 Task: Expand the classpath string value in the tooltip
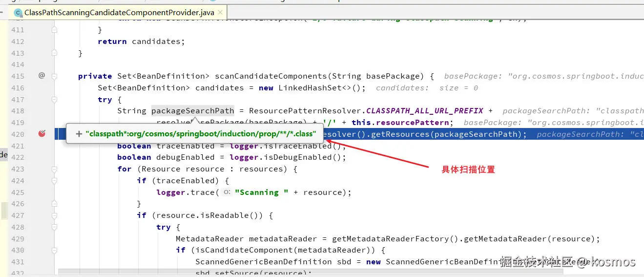[80, 134]
